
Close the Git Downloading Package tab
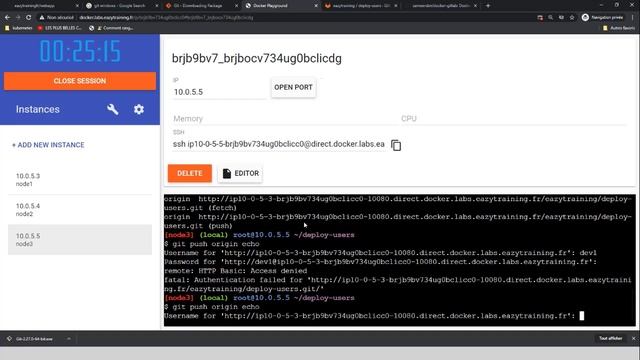point(236,6)
